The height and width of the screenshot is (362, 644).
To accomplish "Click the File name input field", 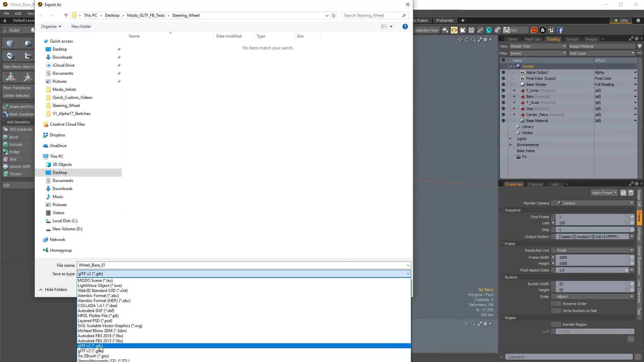I will pyautogui.click(x=244, y=265).
